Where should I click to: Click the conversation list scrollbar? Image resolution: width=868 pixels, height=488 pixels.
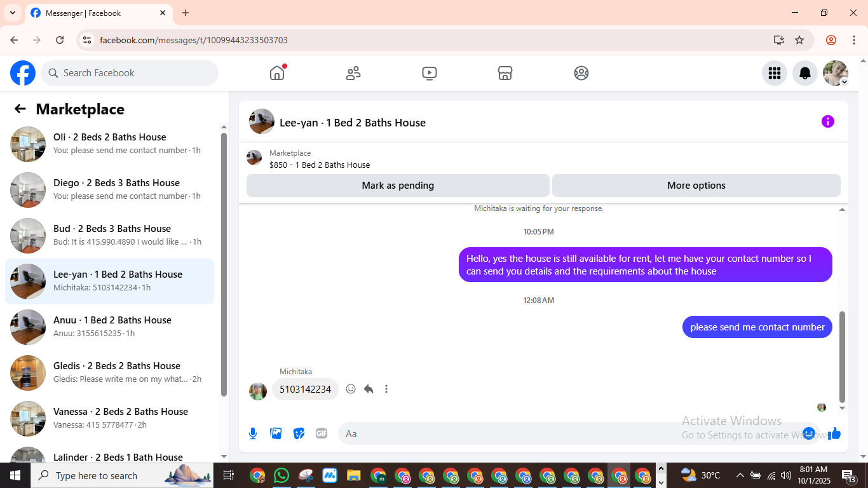tap(224, 264)
